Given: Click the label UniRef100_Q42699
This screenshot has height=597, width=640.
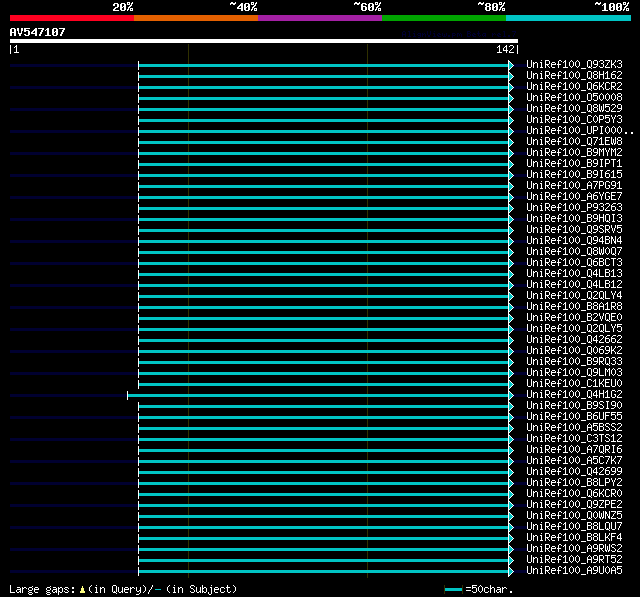Looking at the screenshot, I should pos(574,472).
